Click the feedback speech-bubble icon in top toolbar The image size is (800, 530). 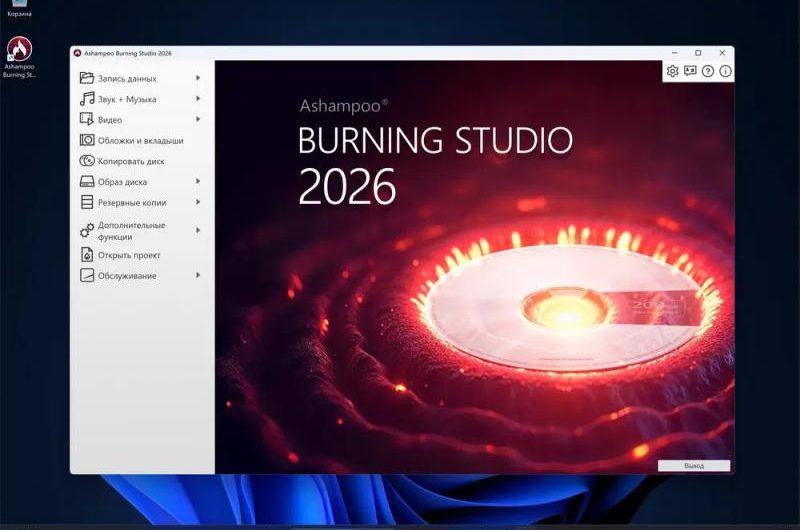click(x=690, y=71)
